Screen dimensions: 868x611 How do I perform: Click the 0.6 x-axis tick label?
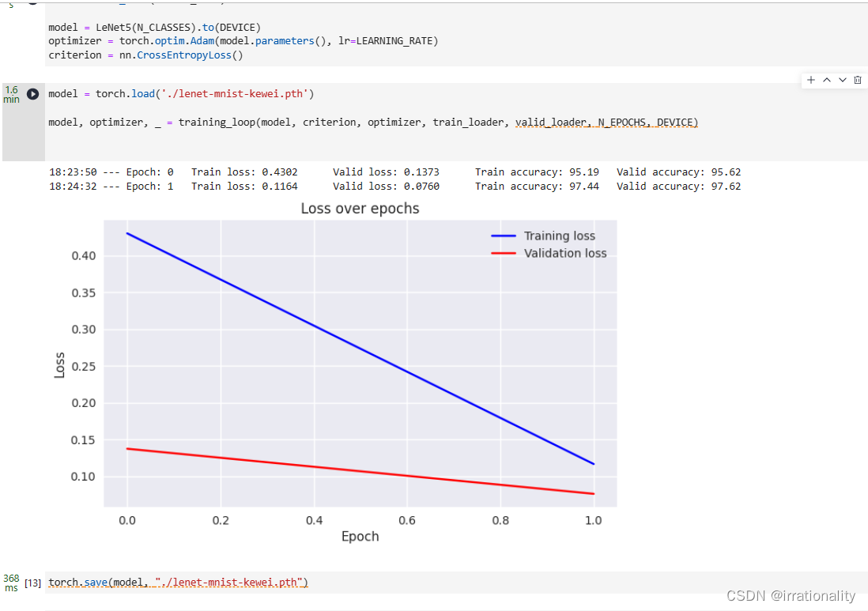407,520
